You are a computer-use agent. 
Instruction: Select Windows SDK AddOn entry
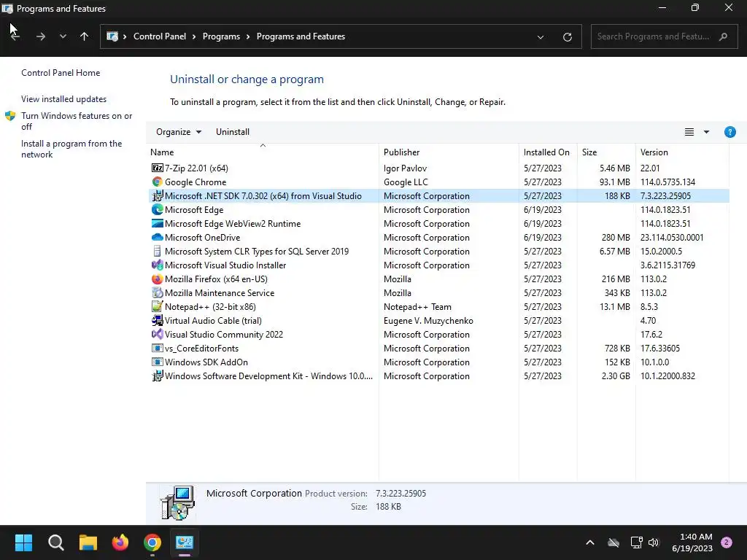pos(438,362)
